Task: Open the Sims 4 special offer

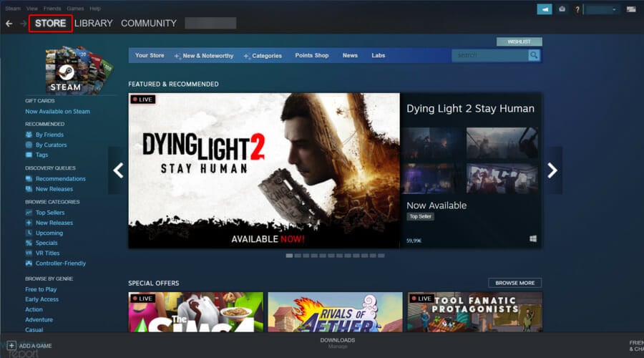Action: pos(196,312)
